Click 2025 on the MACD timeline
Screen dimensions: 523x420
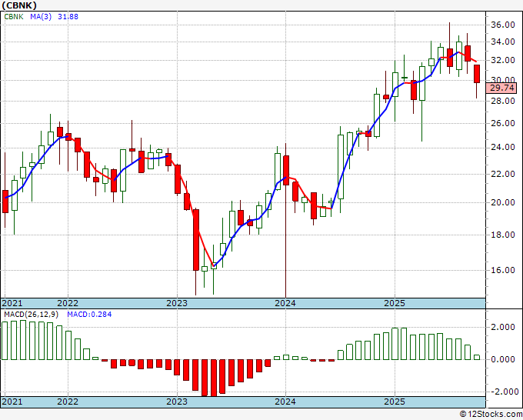[x=395, y=402]
